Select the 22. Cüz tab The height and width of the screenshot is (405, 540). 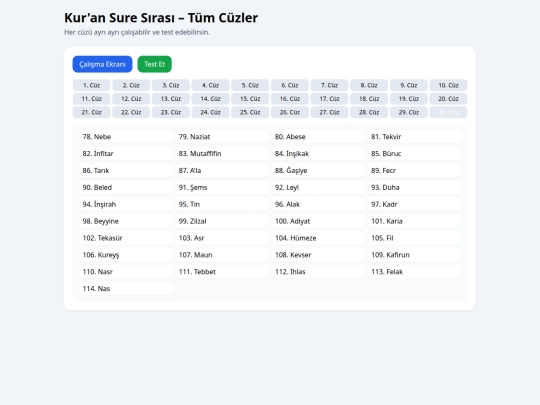tap(131, 112)
